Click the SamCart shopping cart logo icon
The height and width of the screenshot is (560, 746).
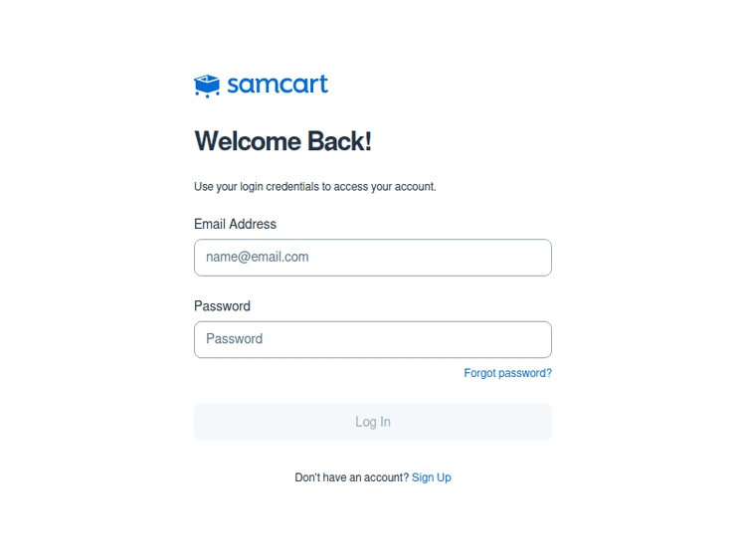tap(206, 86)
